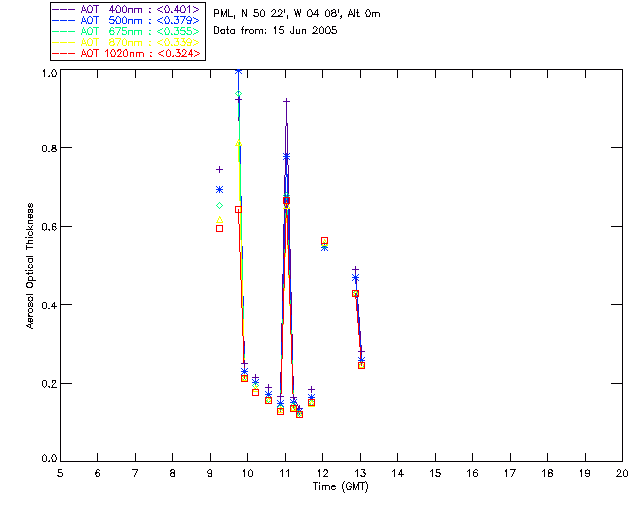Viewport: 640px width, 512px height.
Task: Click the y-axis tick label 0.2
Action: (49, 384)
